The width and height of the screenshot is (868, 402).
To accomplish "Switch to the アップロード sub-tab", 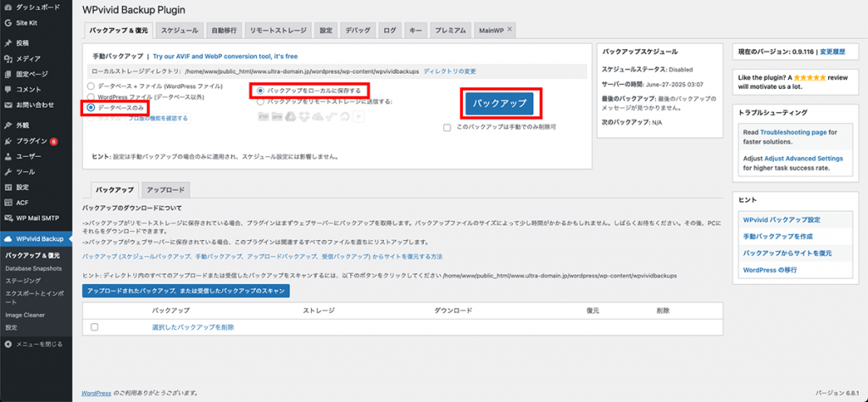I will (164, 189).
